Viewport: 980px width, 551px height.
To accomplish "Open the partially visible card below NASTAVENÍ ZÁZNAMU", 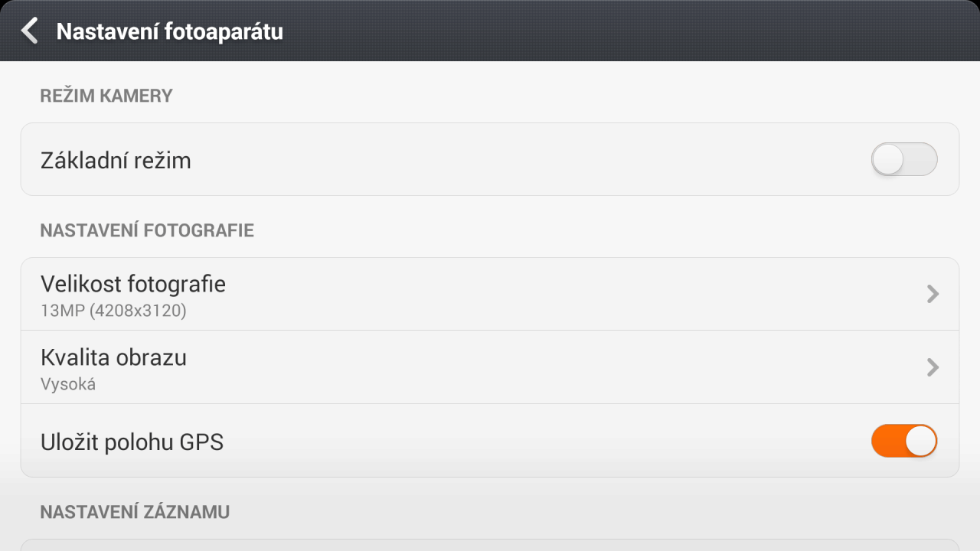I will click(490, 545).
